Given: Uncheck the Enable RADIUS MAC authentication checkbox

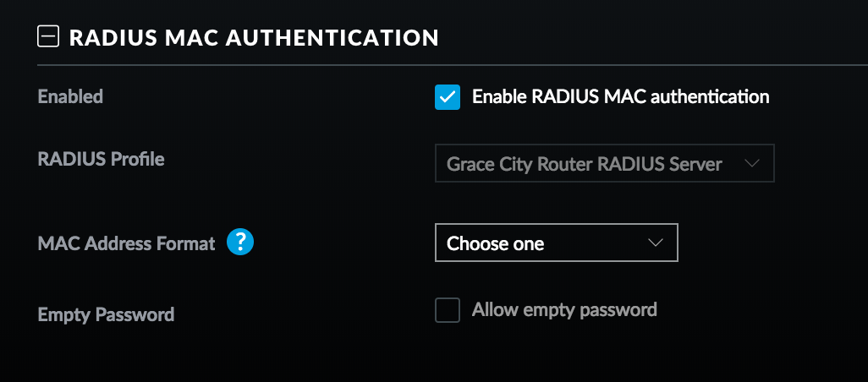Looking at the screenshot, I should click(448, 97).
